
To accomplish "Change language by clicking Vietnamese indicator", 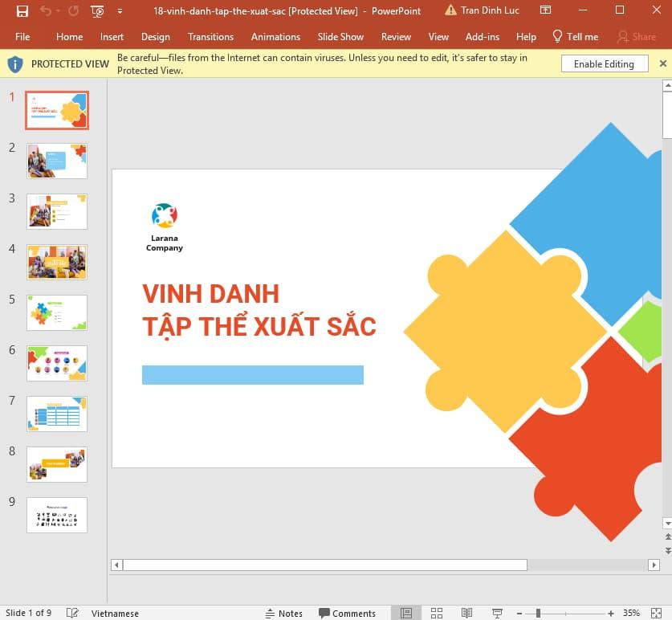I will point(115,613).
